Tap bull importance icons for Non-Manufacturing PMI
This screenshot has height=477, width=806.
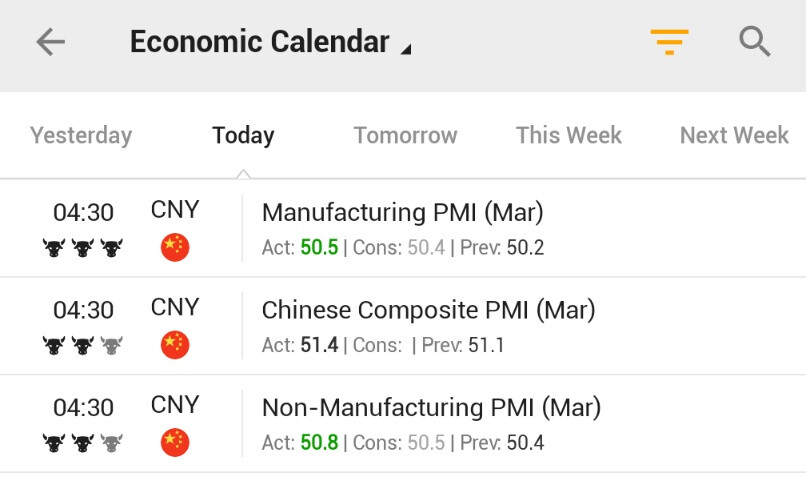pos(83,442)
